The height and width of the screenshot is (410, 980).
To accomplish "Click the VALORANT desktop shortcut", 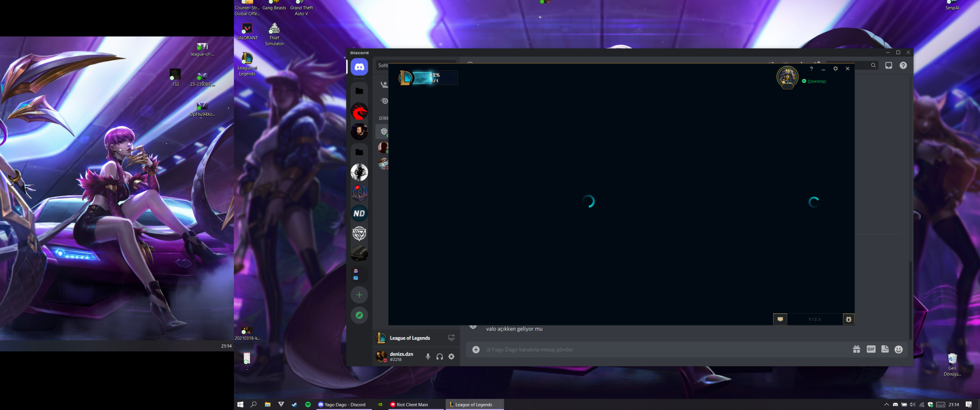I will (247, 32).
